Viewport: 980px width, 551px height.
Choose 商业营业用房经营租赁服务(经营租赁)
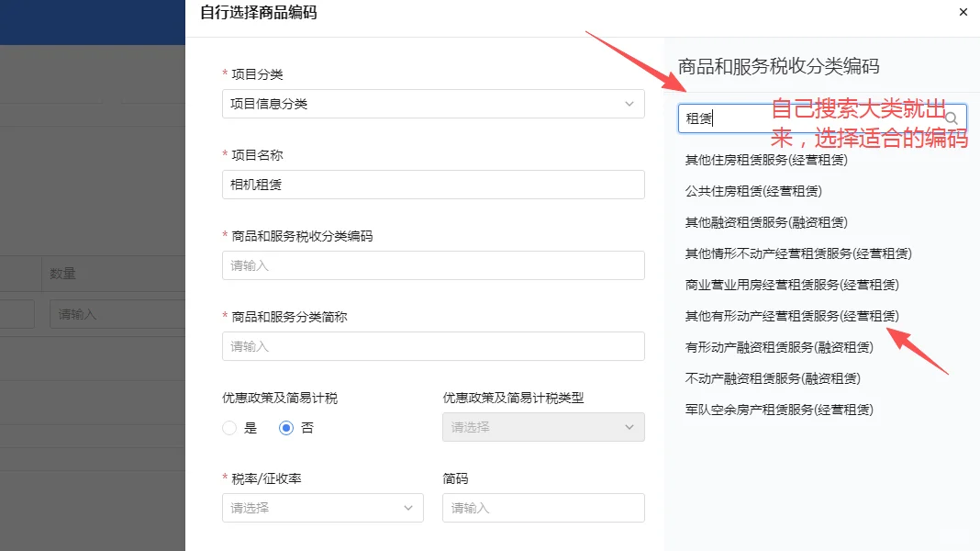pos(787,284)
